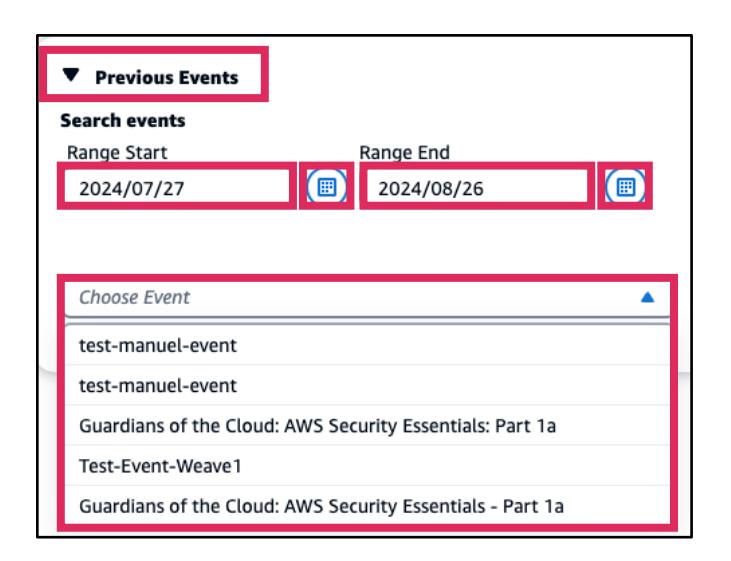
Task: Place cursor in the 2024/08/26 text
Action: (x=420, y=188)
